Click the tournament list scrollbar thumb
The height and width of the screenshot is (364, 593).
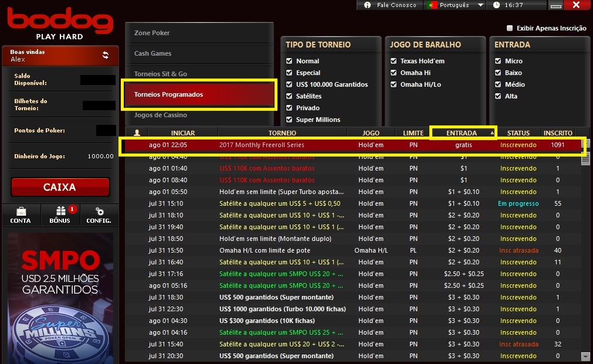click(585, 159)
